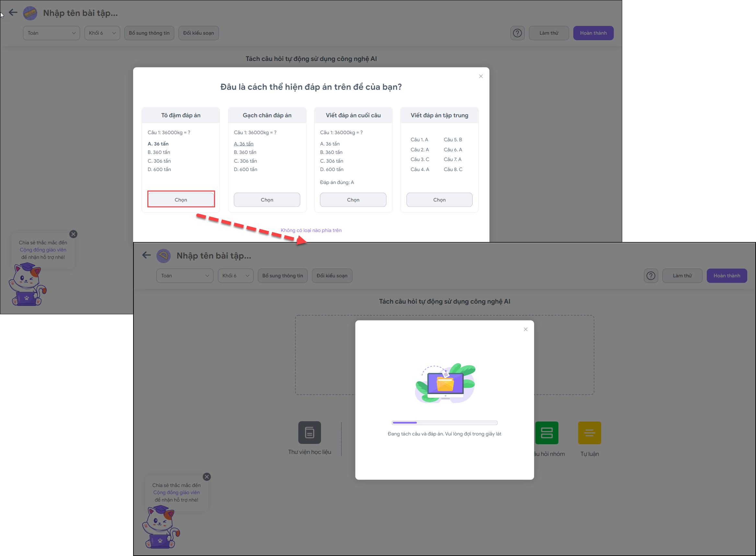This screenshot has height=556, width=756.
Task: Click the purple Hoàn thành button in upper toolbar
Action: point(593,33)
